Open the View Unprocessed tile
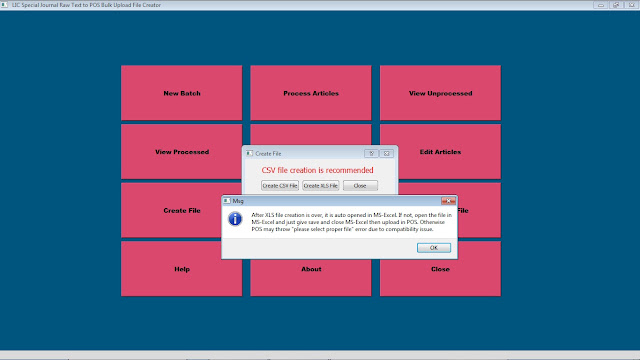The image size is (640, 360). 440,93
